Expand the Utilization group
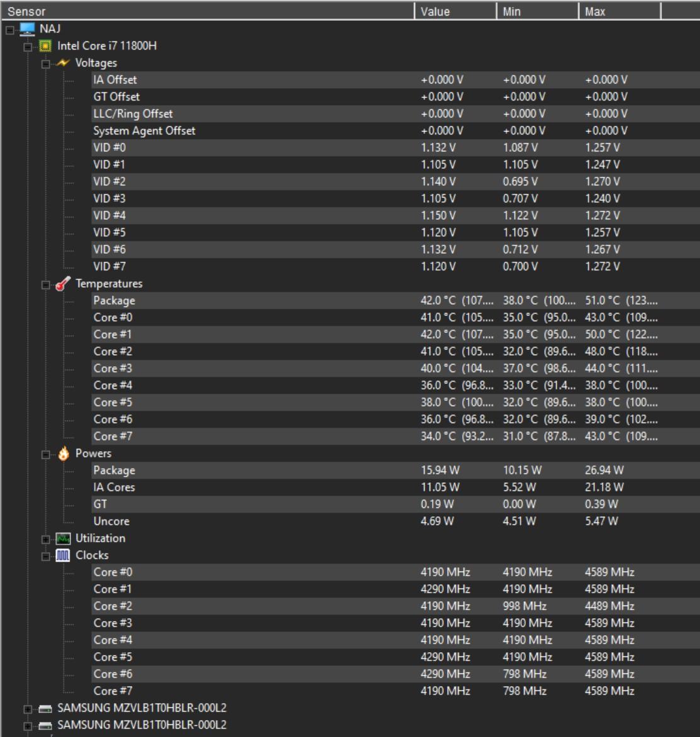Viewport: 700px width, 737px height. [46, 540]
